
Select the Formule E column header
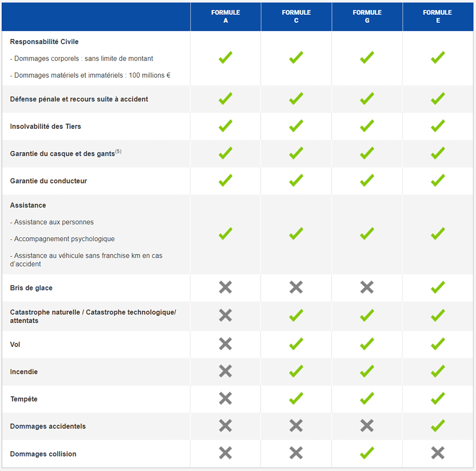[437, 16]
